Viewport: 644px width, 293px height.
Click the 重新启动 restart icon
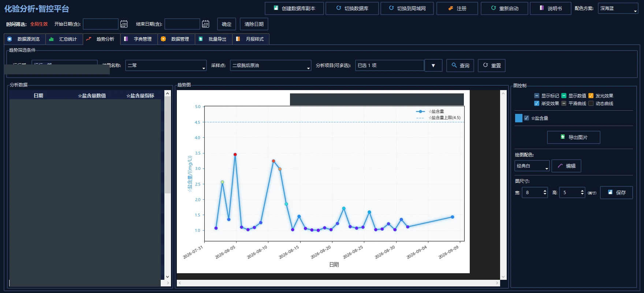point(494,8)
